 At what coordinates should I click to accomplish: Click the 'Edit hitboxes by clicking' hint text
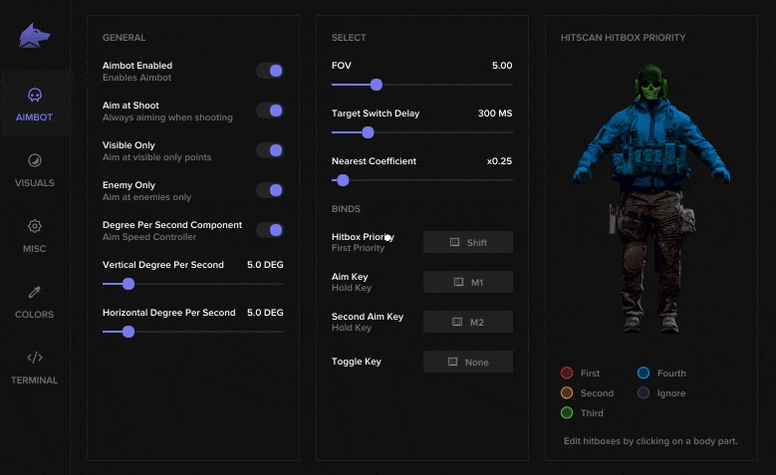coord(650,441)
